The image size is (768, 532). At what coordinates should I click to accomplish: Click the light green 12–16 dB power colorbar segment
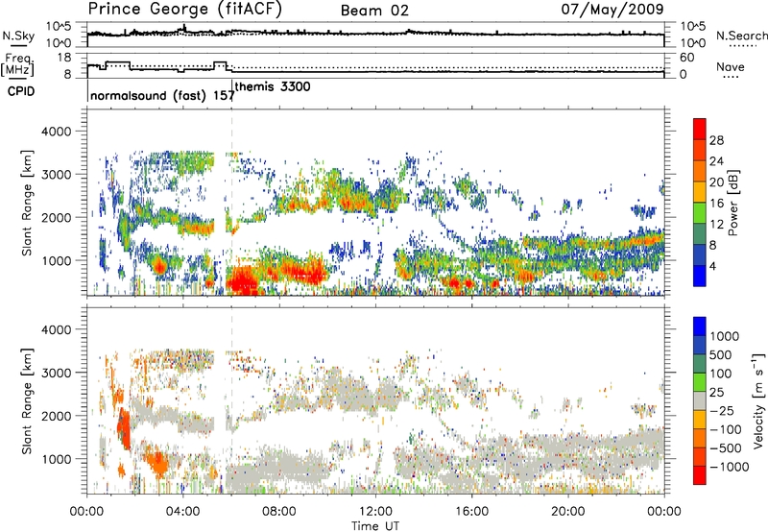tap(700, 213)
